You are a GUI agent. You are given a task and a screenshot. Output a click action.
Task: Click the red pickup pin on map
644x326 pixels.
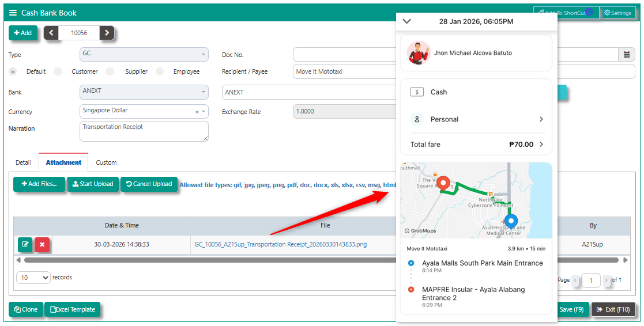tap(443, 183)
